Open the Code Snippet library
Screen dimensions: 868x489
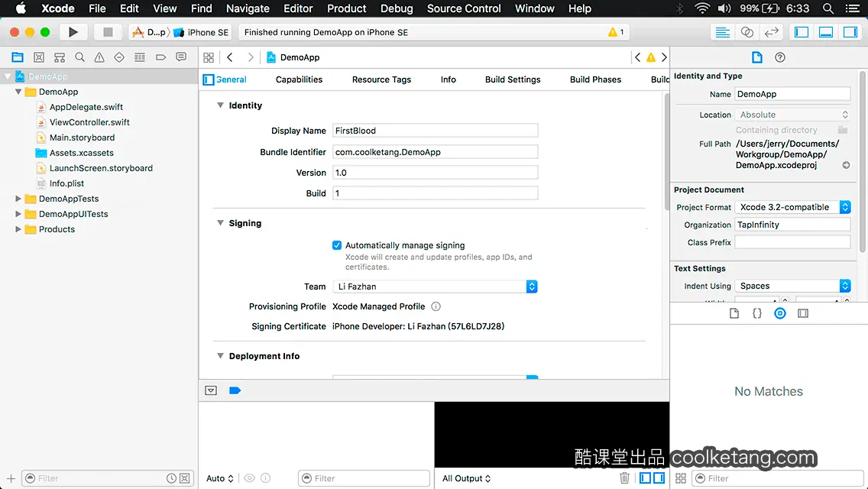tap(756, 313)
